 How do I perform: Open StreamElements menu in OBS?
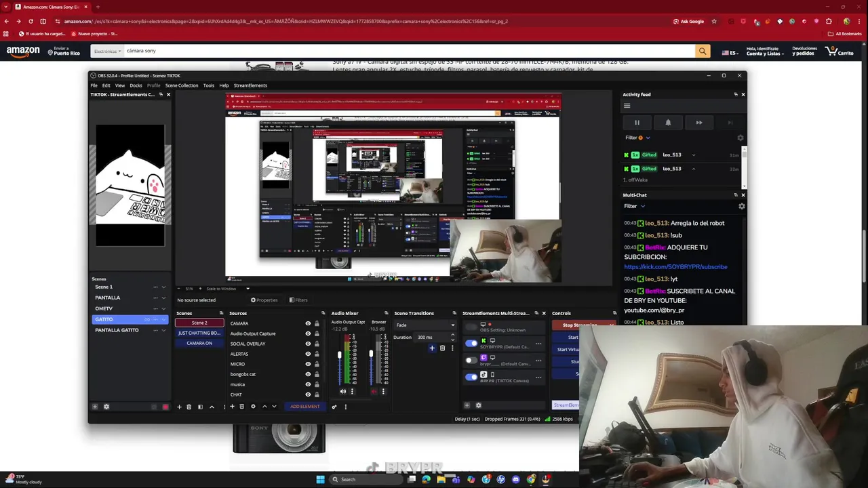coord(250,85)
